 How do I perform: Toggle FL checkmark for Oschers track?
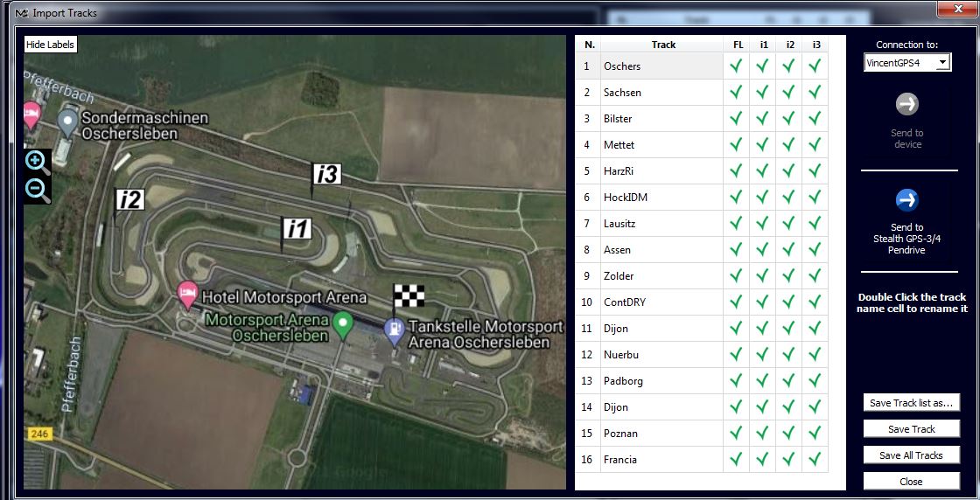point(736,66)
